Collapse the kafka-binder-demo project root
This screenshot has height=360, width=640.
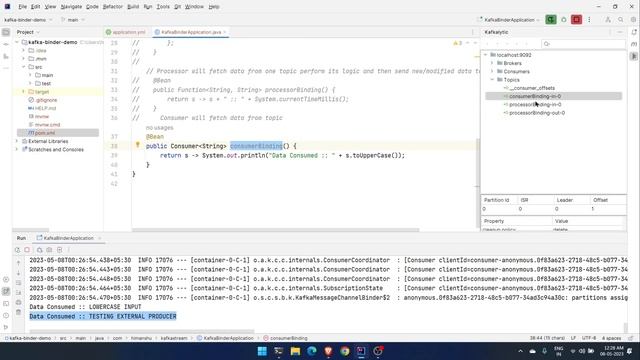pyautogui.click(x=17, y=42)
